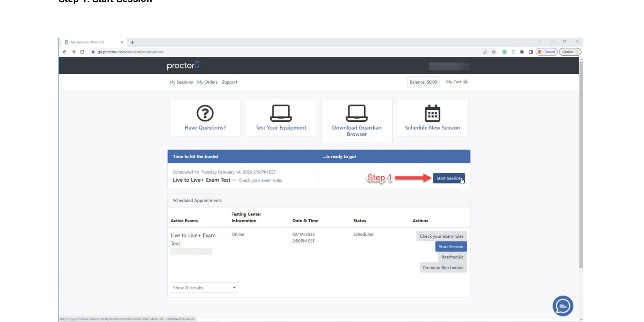Click the Premium Reschedule button
The height and width of the screenshot is (322, 644).
(x=443, y=268)
